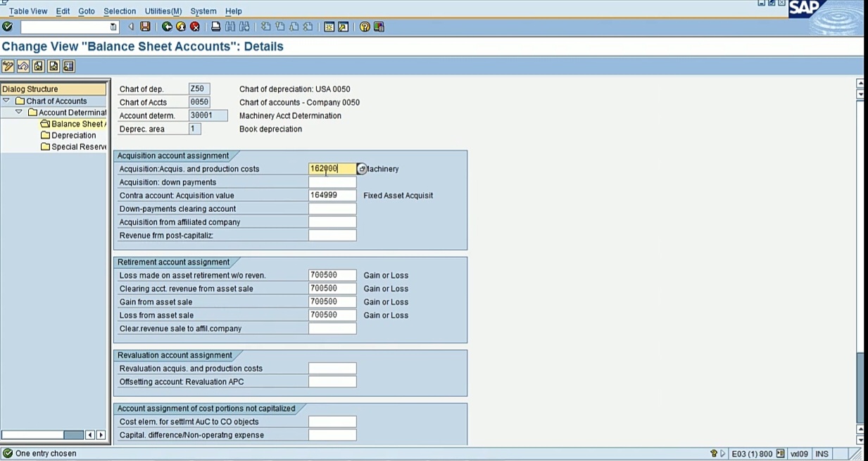The height and width of the screenshot is (461, 868).
Task: Click the red Cancel icon
Action: (x=195, y=27)
